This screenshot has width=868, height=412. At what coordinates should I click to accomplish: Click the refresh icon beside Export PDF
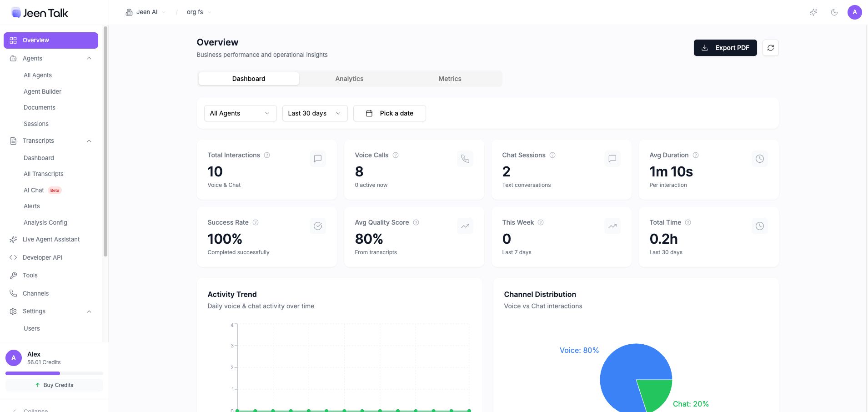point(770,48)
